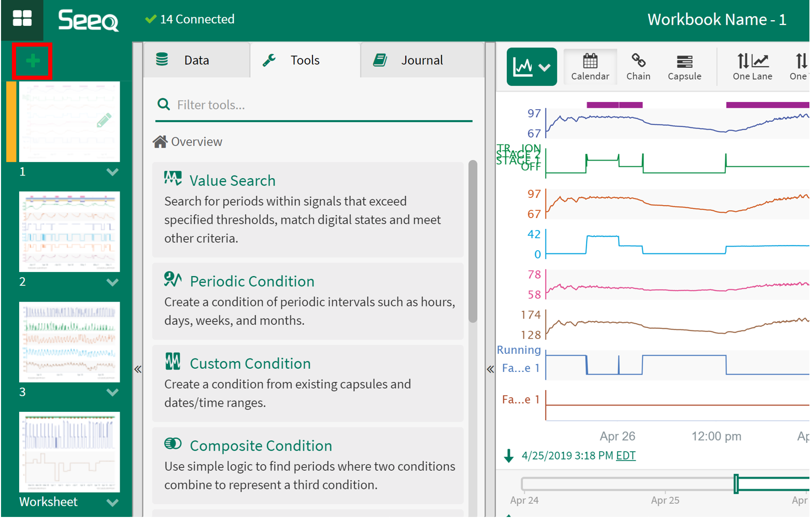
Task: Click the Filter tools search field
Action: point(321,105)
